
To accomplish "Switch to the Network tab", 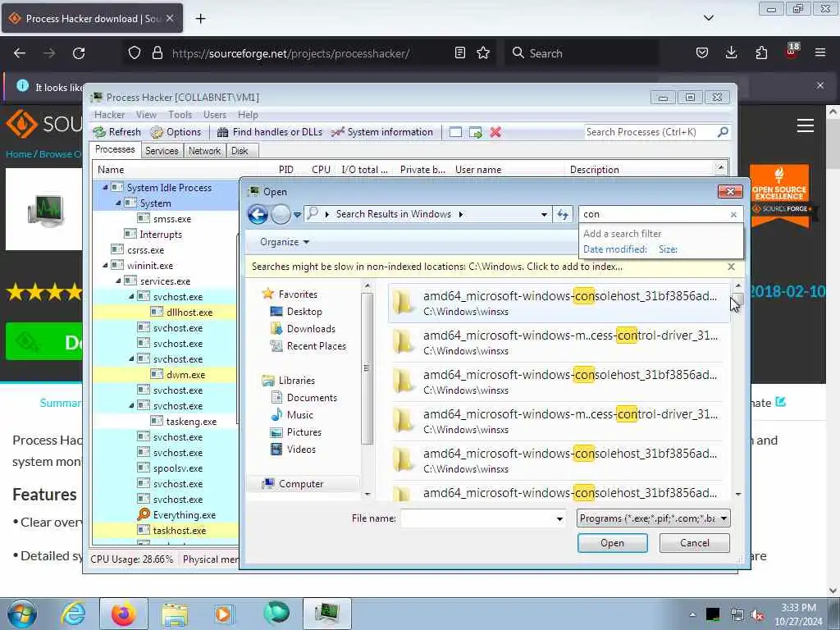I will (204, 151).
